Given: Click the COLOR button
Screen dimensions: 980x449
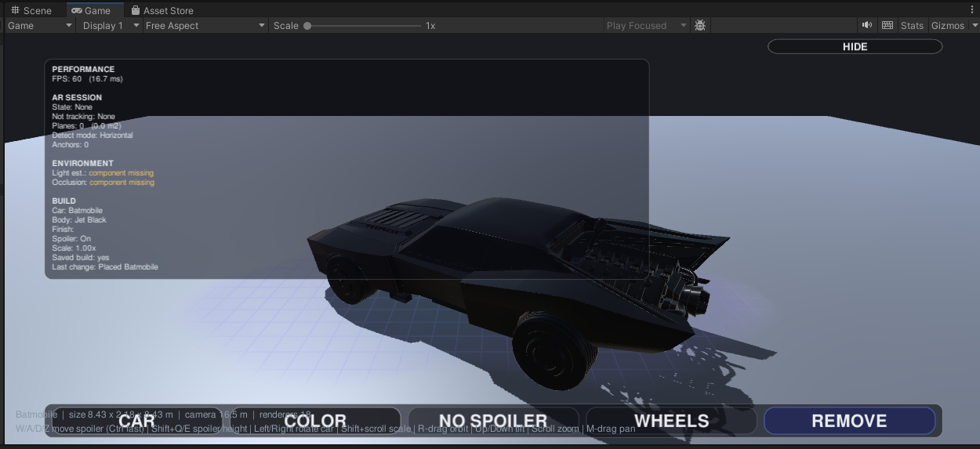Looking at the screenshot, I should coord(315,421).
